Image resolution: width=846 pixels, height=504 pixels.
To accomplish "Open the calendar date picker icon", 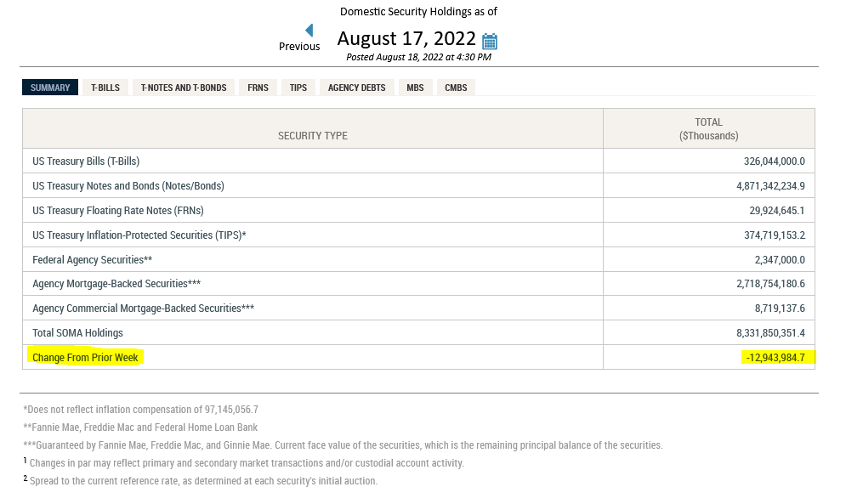I will (490, 41).
